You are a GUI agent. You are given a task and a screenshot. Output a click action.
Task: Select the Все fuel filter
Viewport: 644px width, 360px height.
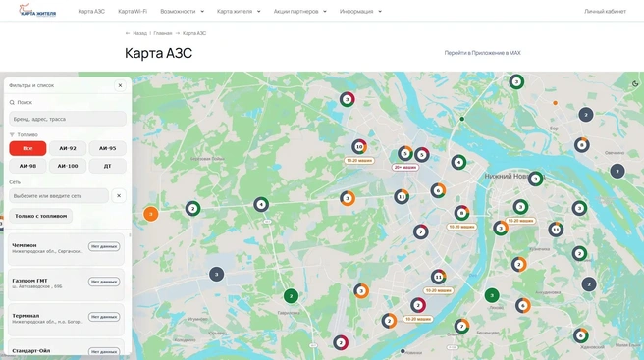(x=27, y=148)
